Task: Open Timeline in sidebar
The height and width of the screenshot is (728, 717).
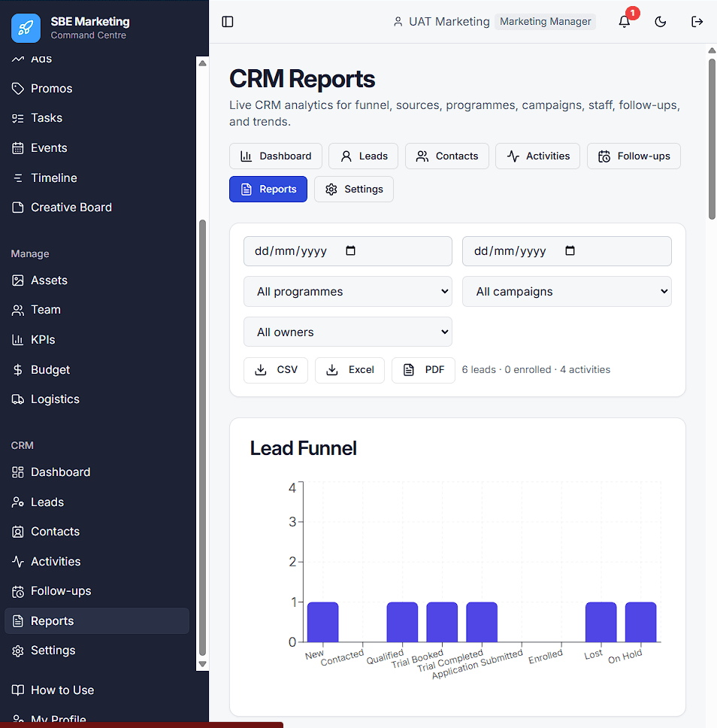Action: 97,177
